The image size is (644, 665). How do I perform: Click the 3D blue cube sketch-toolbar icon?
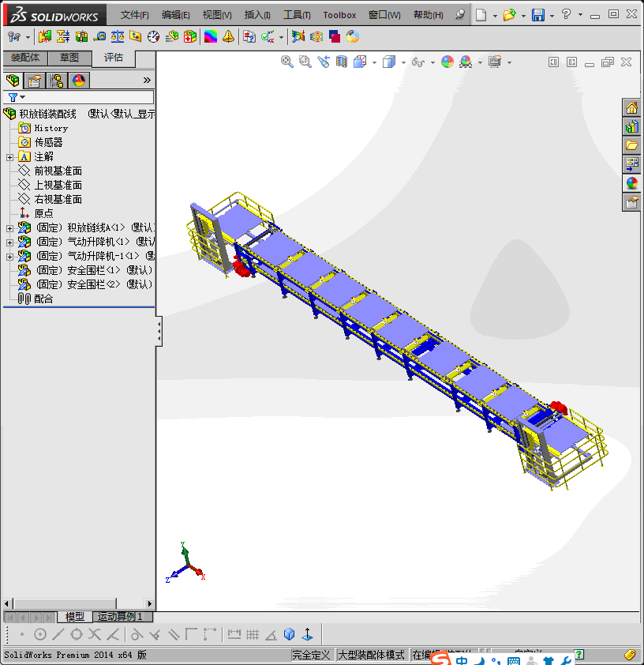[x=290, y=634]
